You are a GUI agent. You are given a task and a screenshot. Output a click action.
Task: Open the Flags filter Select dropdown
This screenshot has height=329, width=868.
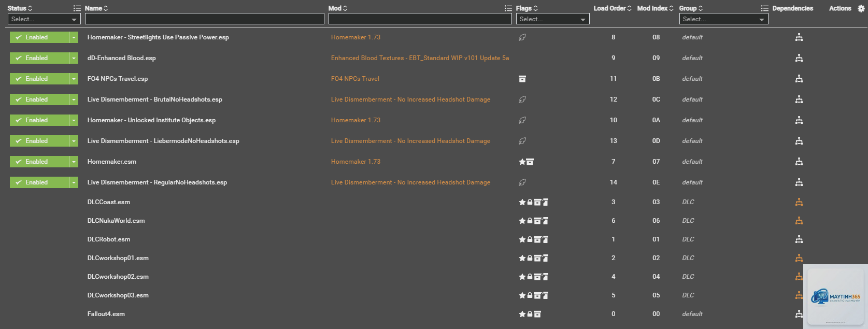[553, 19]
